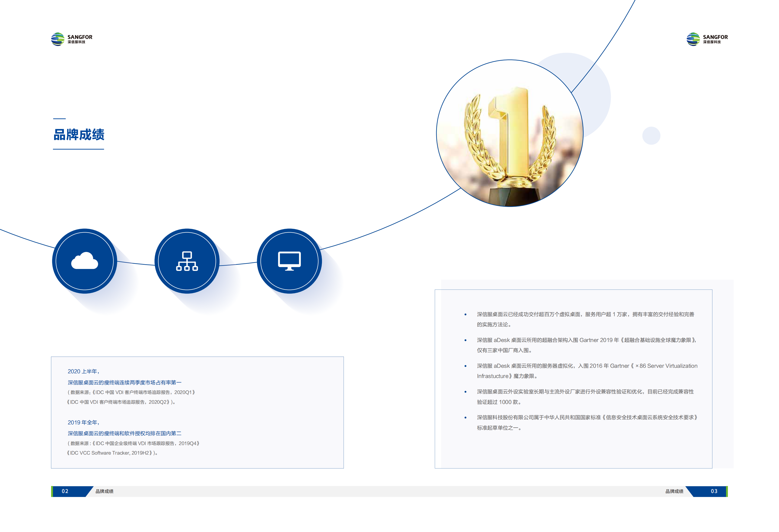Click footer label 品牌成绩 beside page 02
Image resolution: width=779 pixels, height=532 pixels.
coord(104,491)
